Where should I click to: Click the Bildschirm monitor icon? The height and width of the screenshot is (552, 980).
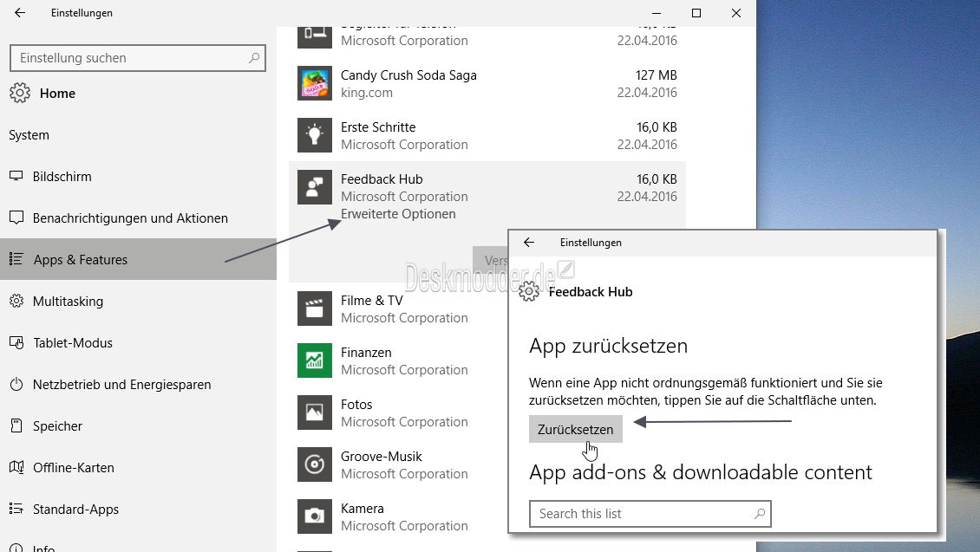[x=16, y=176]
